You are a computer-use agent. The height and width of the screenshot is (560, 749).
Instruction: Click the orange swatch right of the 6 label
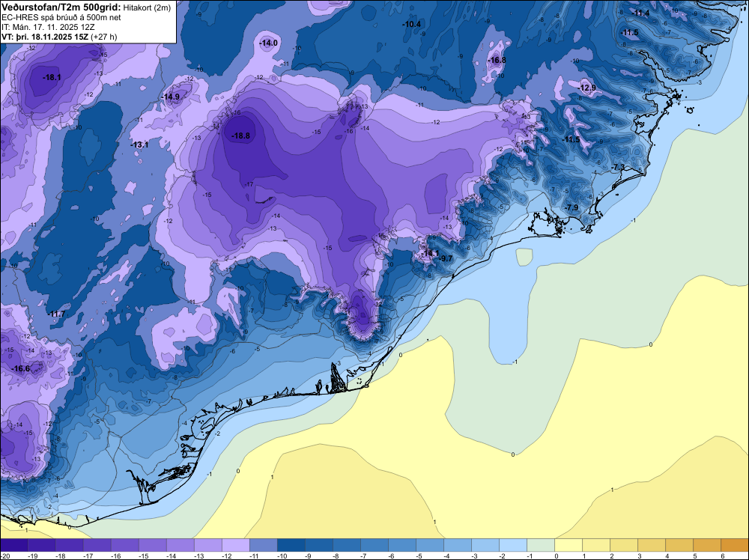click(735, 545)
